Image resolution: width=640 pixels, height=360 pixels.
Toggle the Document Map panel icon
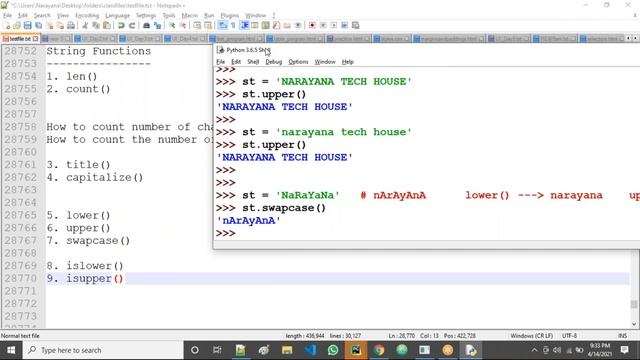[266, 25]
